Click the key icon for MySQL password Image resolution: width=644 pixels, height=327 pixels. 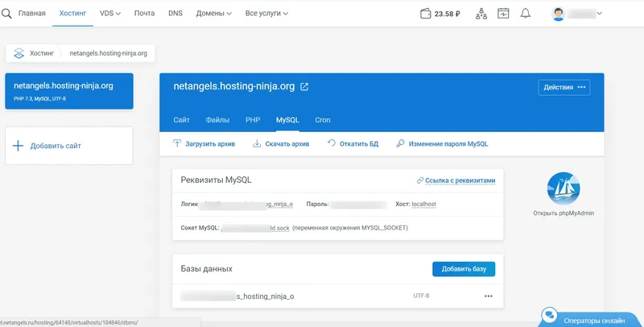pos(400,143)
